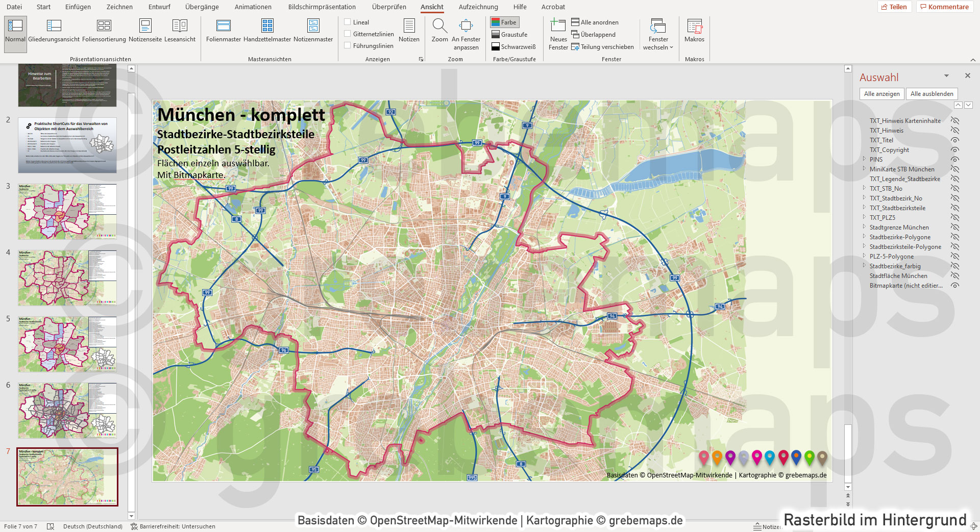
Task: Show the hidden PINS layer via eye icon
Action: pos(955,159)
